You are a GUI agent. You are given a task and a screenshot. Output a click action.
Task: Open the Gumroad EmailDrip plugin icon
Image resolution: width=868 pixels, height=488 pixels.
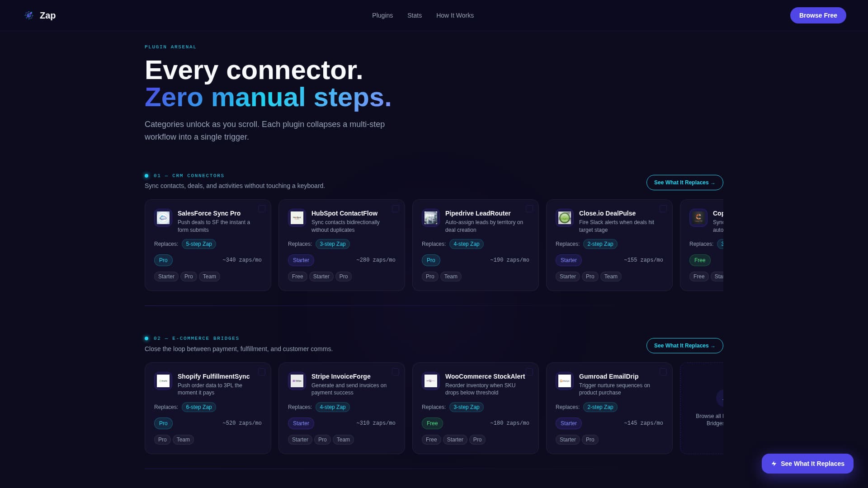(x=565, y=381)
